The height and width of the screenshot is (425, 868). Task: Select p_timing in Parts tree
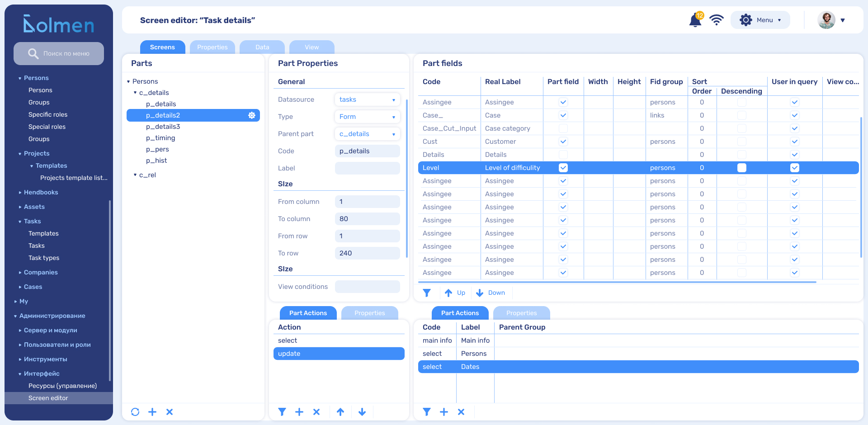(x=160, y=138)
